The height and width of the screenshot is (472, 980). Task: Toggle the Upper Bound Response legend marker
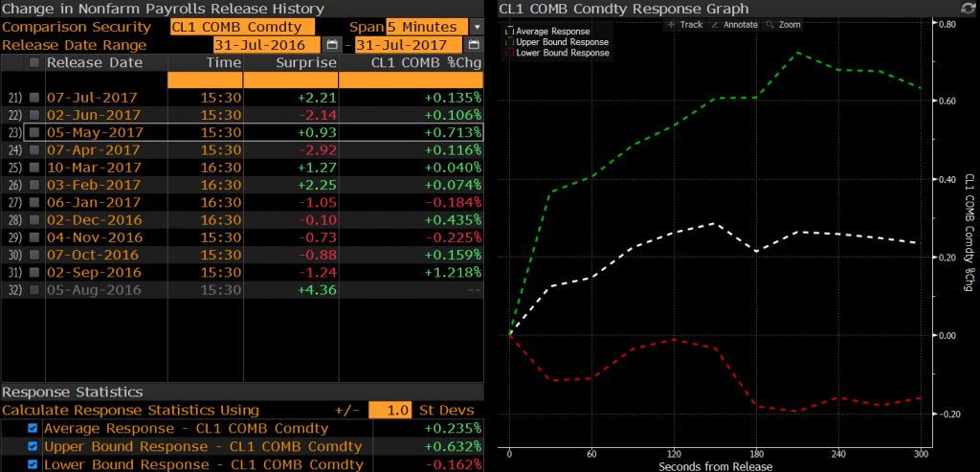(x=509, y=42)
